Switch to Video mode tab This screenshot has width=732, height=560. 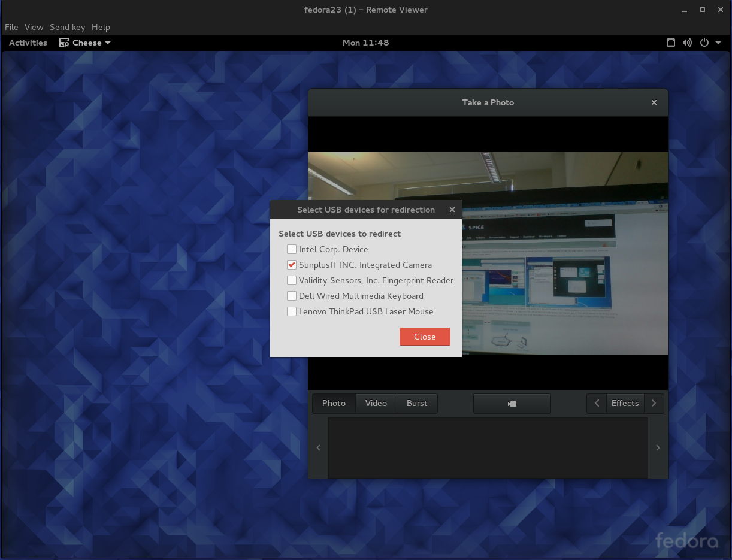(376, 404)
